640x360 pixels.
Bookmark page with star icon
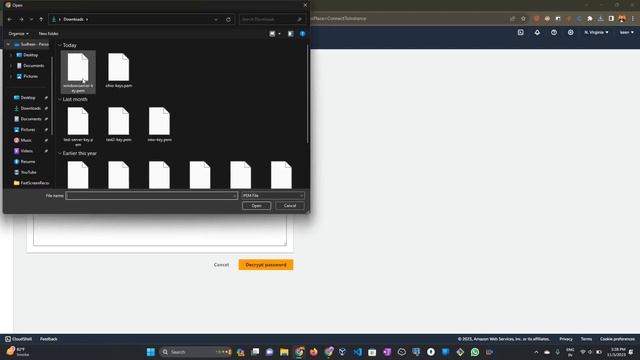[523, 18]
